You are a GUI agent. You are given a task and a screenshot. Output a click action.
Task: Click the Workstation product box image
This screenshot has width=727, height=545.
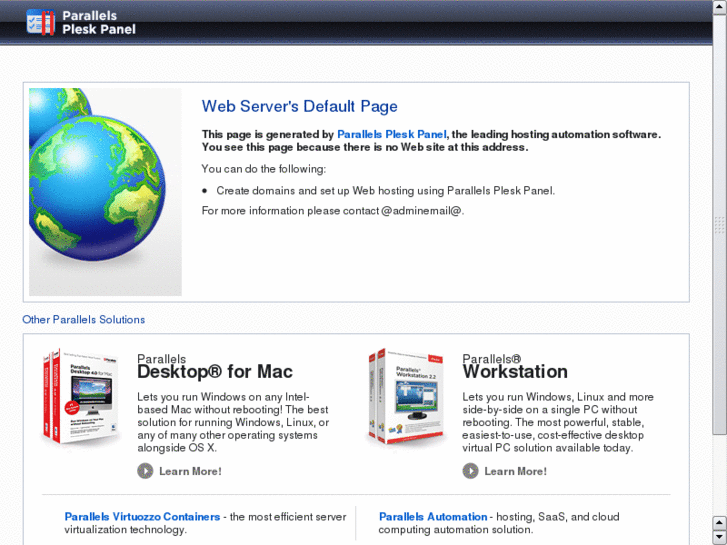tap(405, 398)
